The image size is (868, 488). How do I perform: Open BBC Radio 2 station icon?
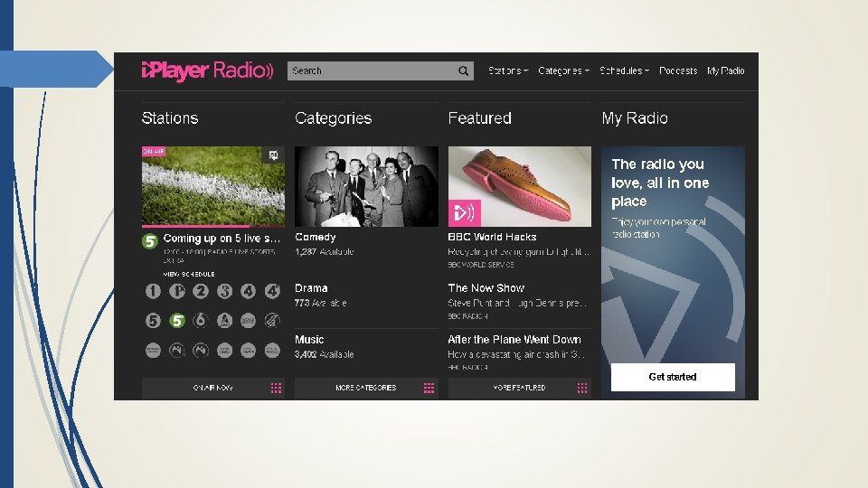[201, 291]
